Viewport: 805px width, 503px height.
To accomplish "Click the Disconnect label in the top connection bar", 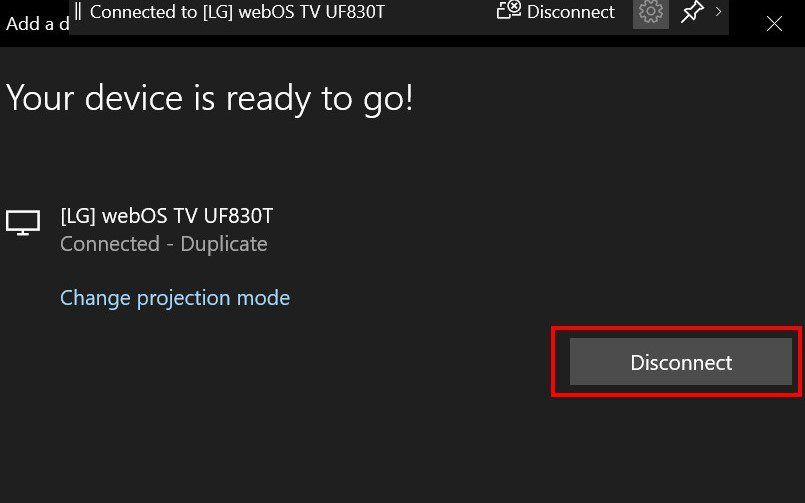I will pyautogui.click(x=570, y=12).
